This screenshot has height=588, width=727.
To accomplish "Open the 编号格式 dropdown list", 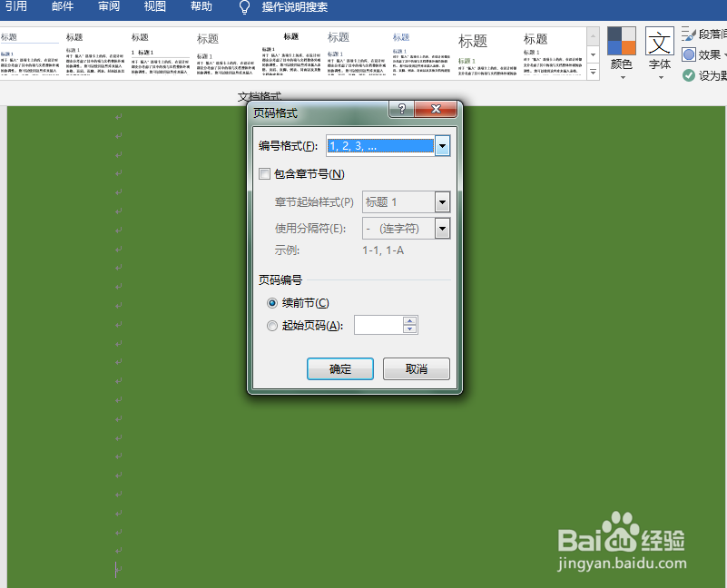I will point(442,145).
